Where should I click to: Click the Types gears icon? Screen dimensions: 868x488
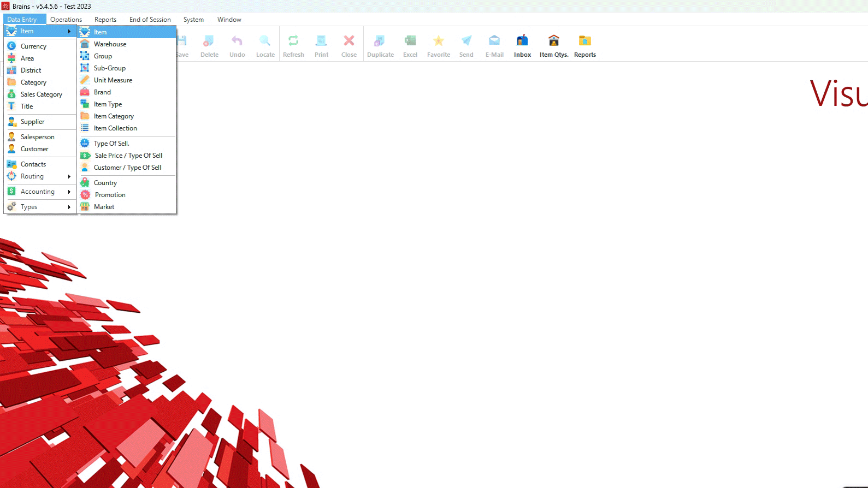11,207
